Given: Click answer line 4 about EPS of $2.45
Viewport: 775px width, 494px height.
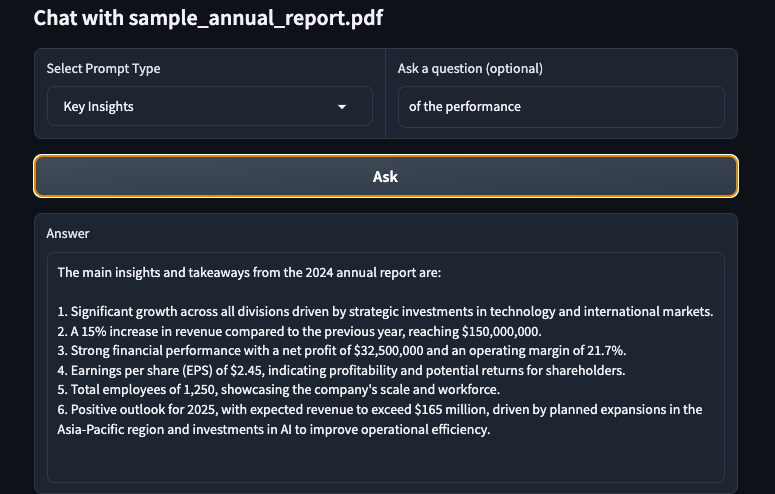Looking at the screenshot, I should tap(342, 370).
